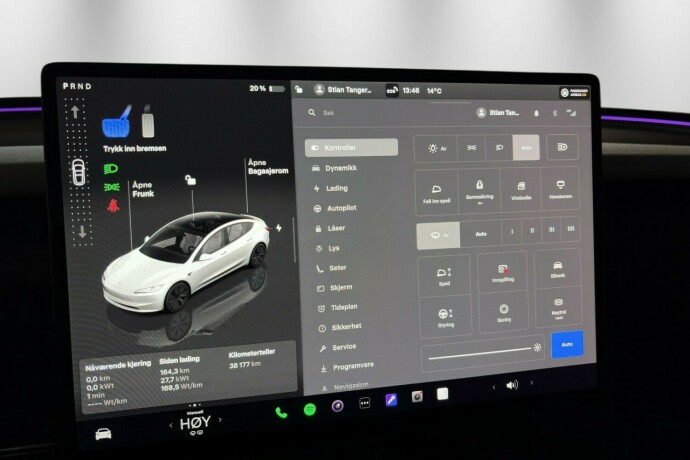Launch Spotify from the bottom dock
Viewport: 690px width, 460px height.
(x=310, y=409)
